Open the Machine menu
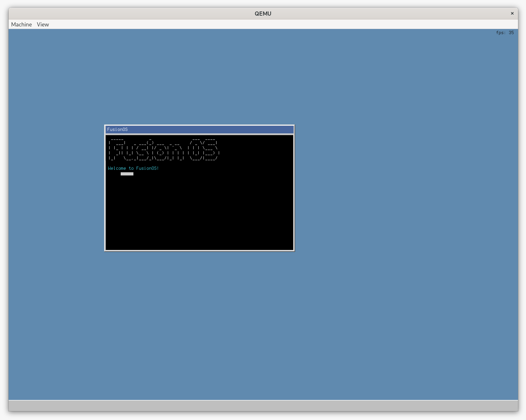The image size is (526, 420). pos(21,25)
